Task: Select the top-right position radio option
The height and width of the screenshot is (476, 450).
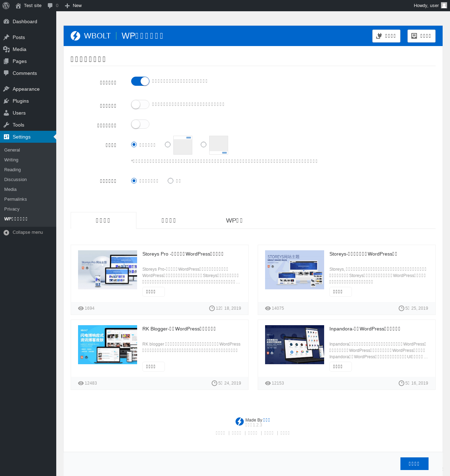Action: [x=168, y=144]
